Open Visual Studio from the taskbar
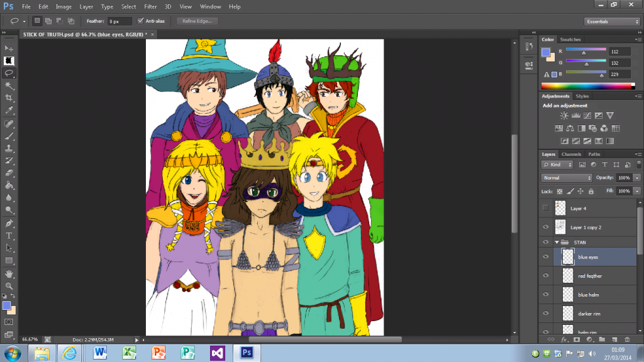The height and width of the screenshot is (362, 644). click(x=217, y=353)
